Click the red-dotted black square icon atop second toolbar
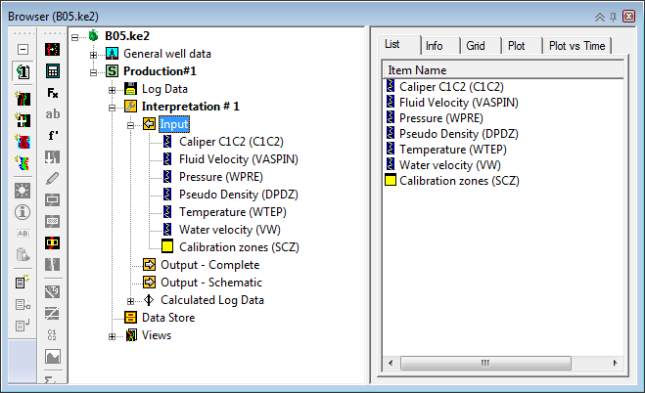The height and width of the screenshot is (393, 645). tap(53, 49)
